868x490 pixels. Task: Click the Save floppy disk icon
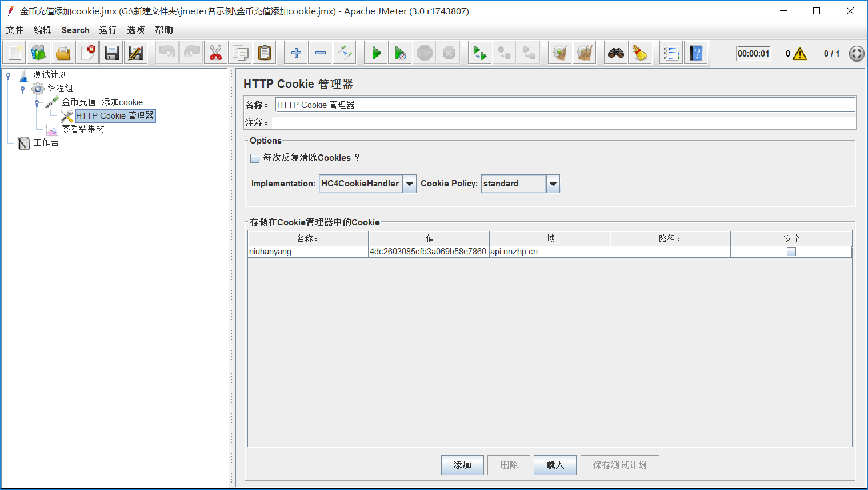pos(112,53)
